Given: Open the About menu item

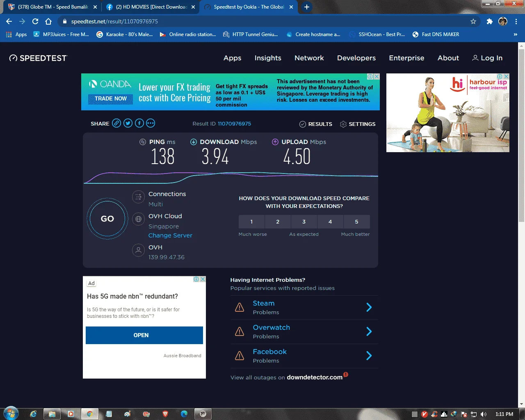Looking at the screenshot, I should point(448,58).
